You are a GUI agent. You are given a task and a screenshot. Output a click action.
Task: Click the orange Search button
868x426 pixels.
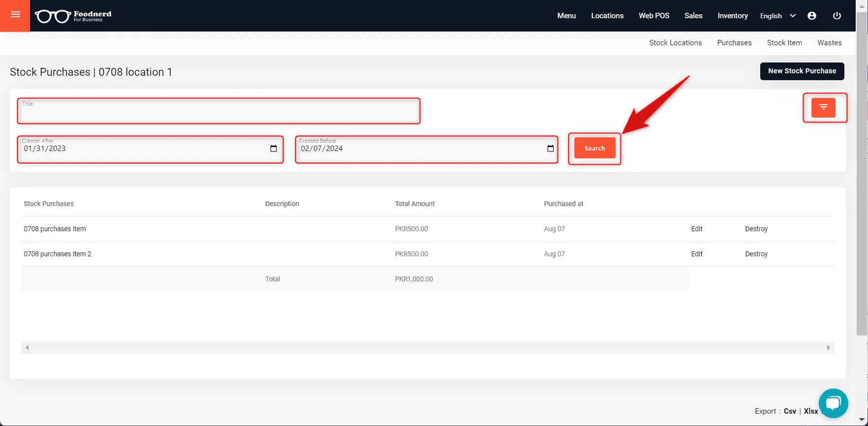594,148
